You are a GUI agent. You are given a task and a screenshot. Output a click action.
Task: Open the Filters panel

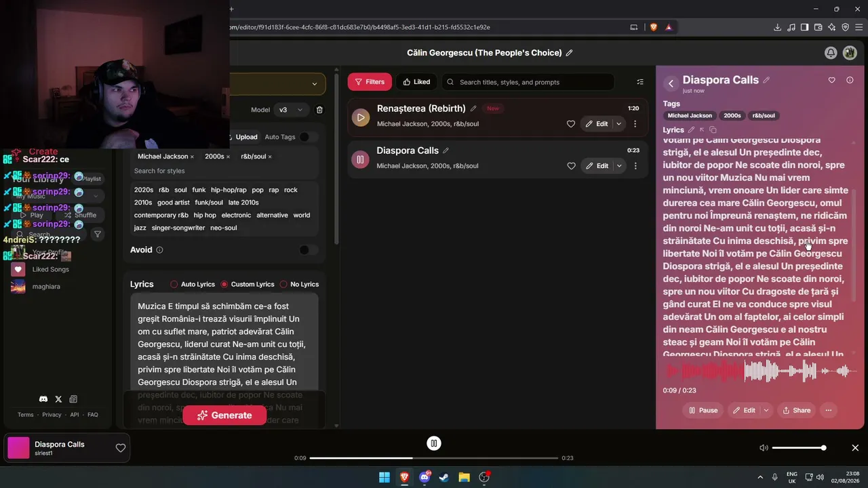click(x=370, y=82)
